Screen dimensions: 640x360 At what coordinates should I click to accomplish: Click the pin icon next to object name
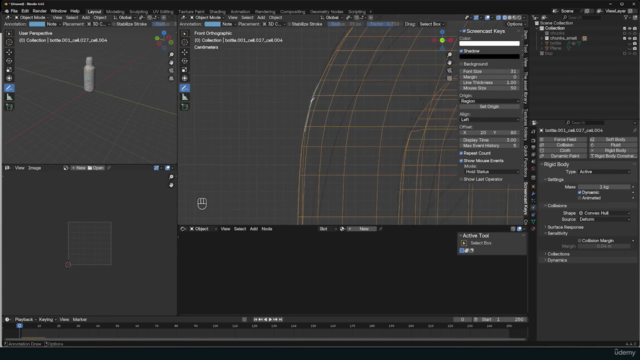pyautogui.click(x=635, y=131)
